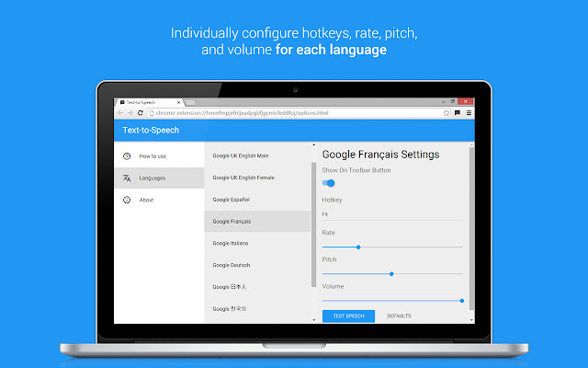This screenshot has width=588, height=368.
Task: Click the Volume slider handle
Action: pyautogui.click(x=462, y=301)
